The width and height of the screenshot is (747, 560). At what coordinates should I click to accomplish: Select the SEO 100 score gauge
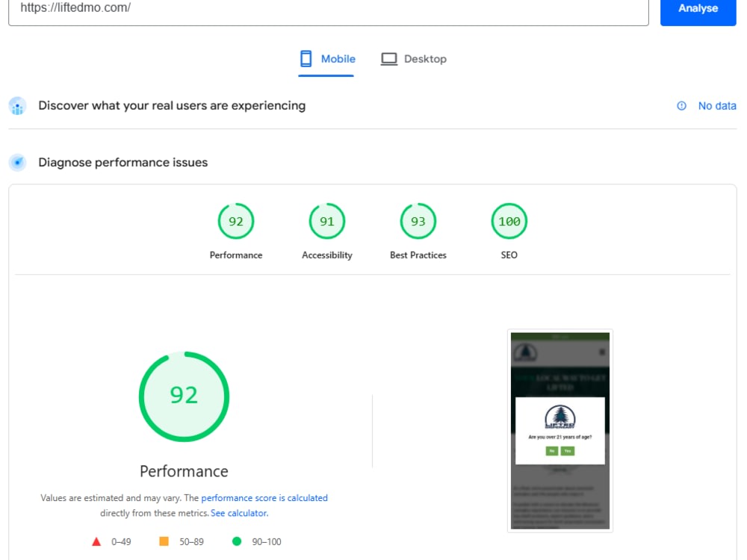509,221
